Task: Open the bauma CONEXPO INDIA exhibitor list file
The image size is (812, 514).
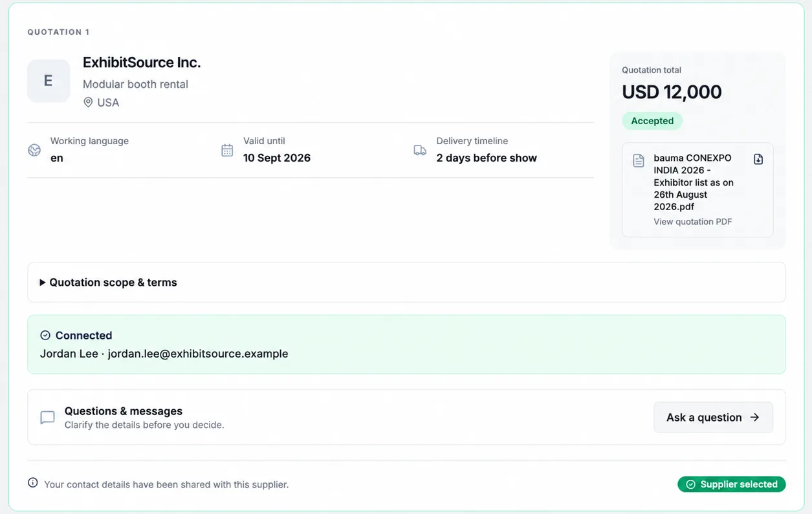Action: [x=694, y=182]
